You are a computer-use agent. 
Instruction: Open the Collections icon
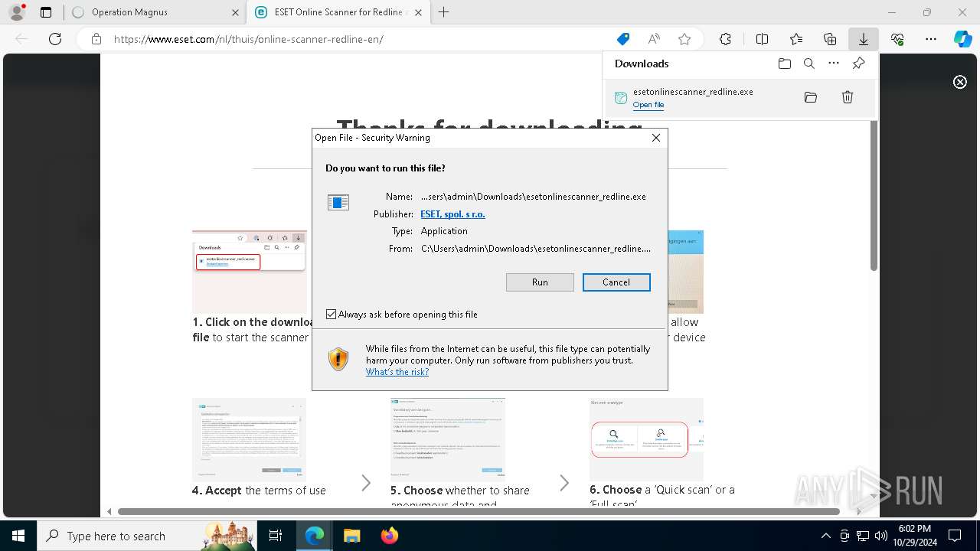tap(830, 39)
